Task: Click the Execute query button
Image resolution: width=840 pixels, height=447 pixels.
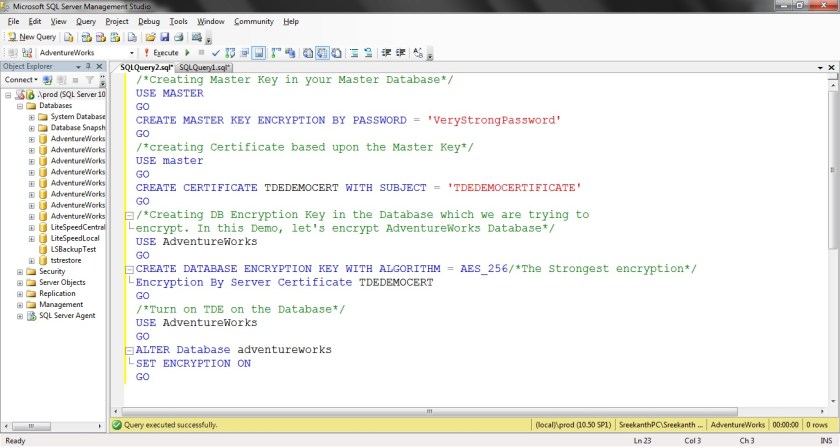Action: point(161,52)
